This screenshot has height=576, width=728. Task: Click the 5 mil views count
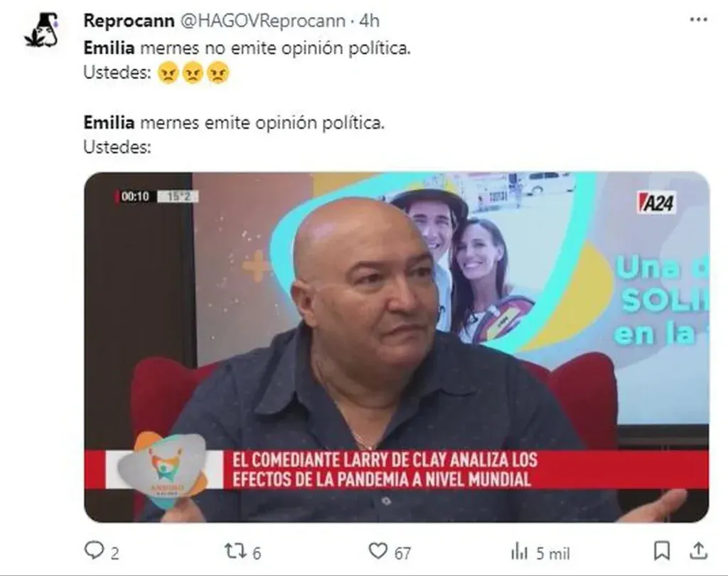pos(553,553)
